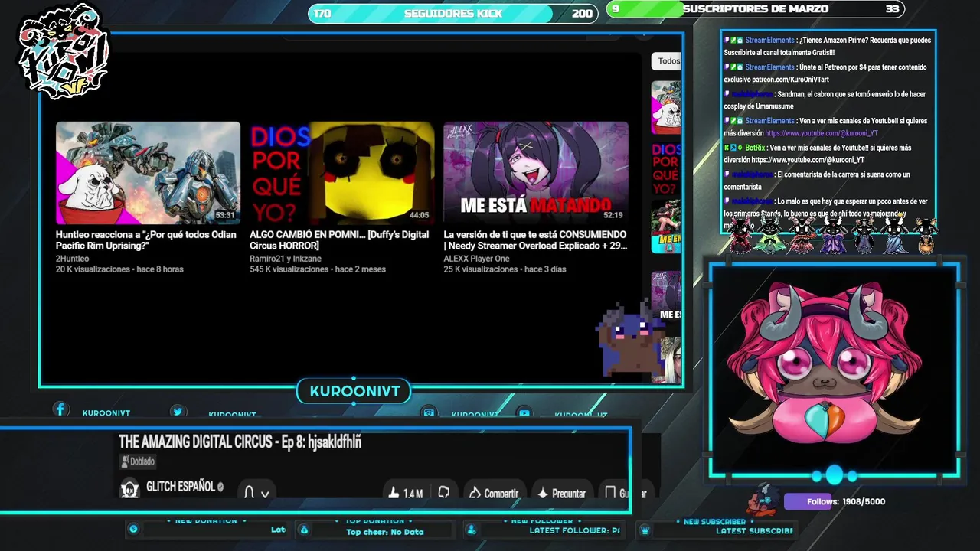Click the Suscriptores de Marzo progress bar
The height and width of the screenshot is (551, 980).
tap(756, 9)
